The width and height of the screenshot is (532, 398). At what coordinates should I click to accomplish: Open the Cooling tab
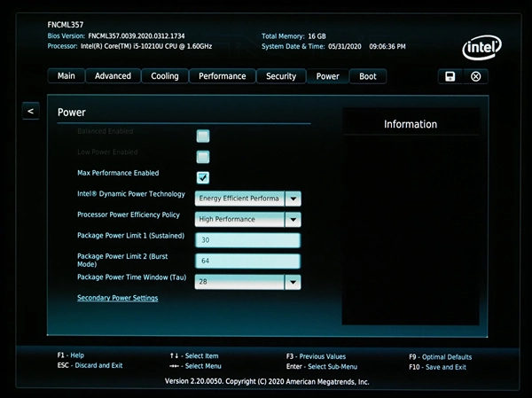(x=165, y=76)
